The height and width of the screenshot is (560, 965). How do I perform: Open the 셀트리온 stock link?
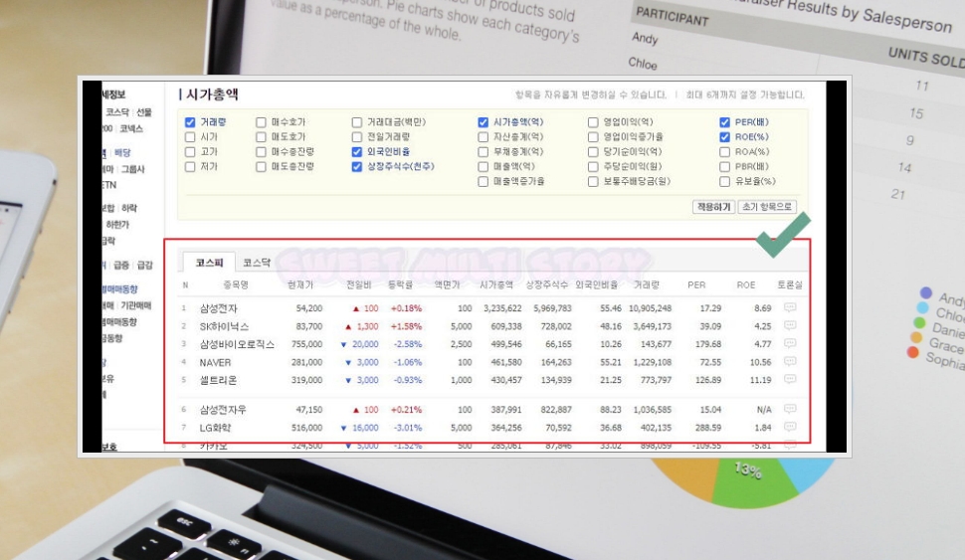coord(219,380)
